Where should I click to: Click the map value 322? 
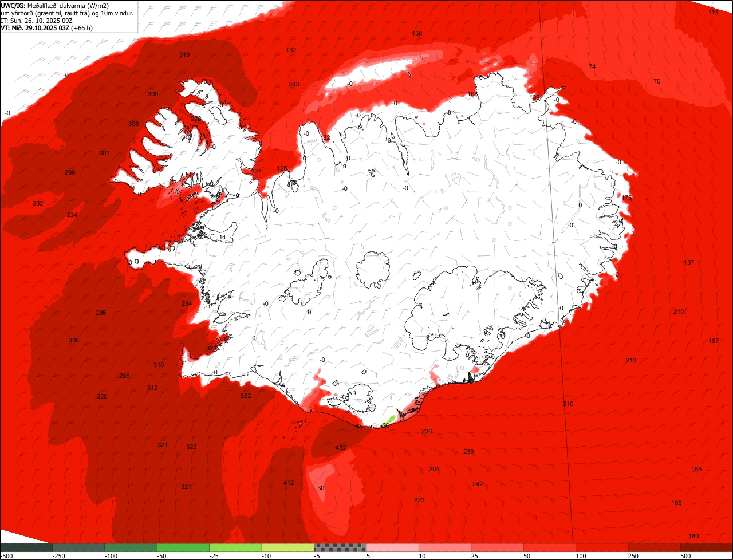click(246, 396)
